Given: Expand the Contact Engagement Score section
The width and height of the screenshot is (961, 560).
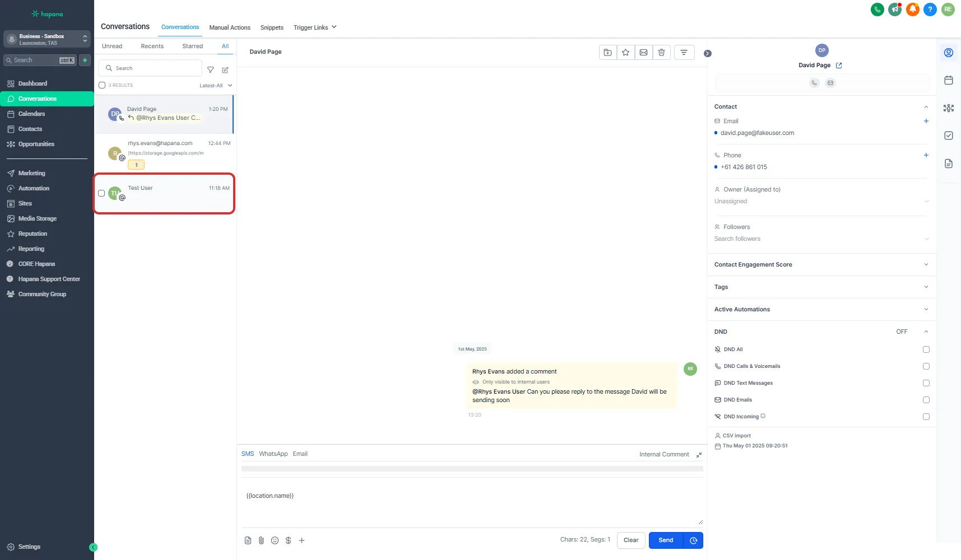Looking at the screenshot, I should (x=926, y=264).
